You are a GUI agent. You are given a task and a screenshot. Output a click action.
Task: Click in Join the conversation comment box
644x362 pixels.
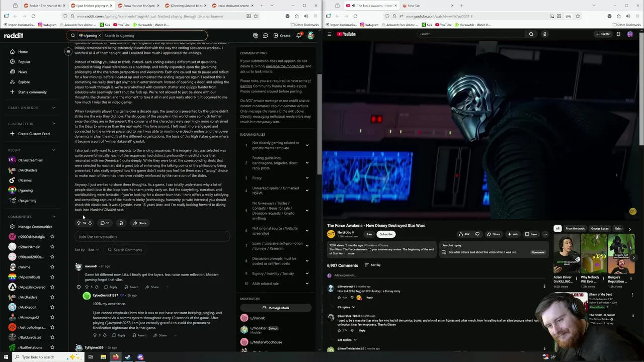tap(152, 237)
